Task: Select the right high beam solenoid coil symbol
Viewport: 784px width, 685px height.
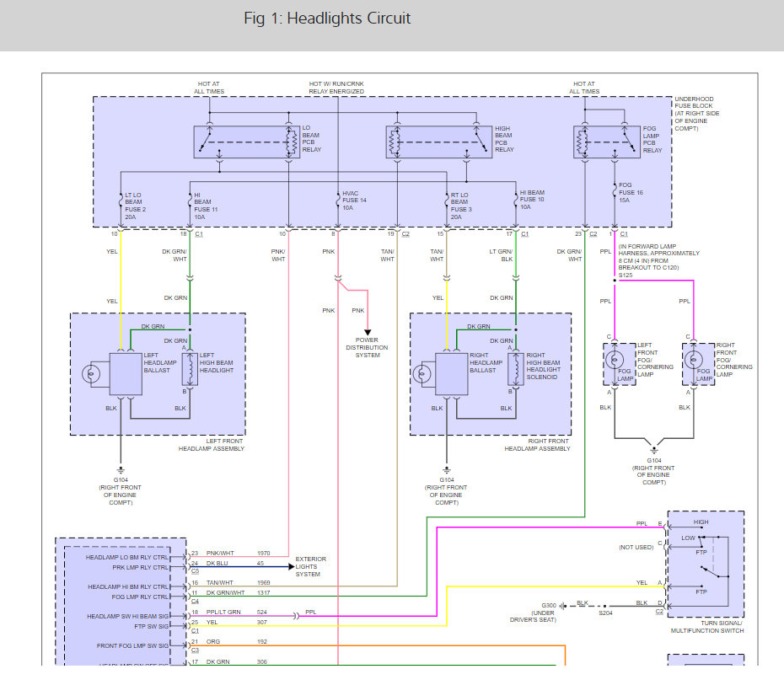Action: (x=515, y=369)
